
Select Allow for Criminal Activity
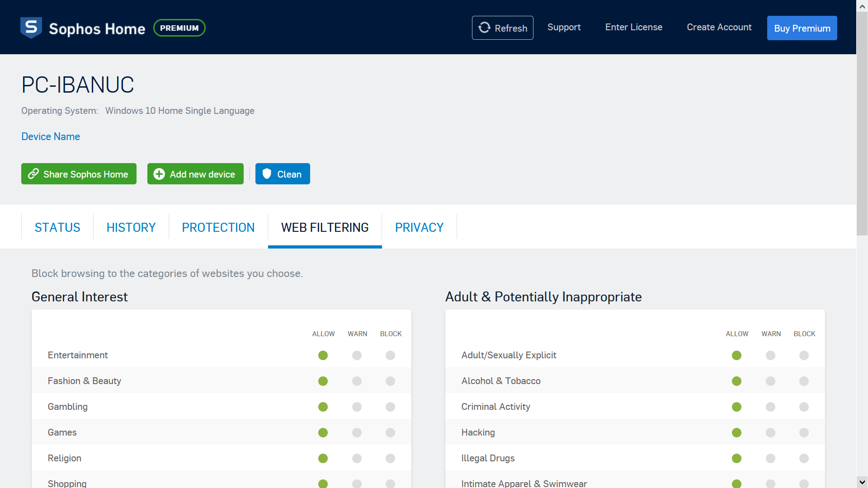click(736, 407)
